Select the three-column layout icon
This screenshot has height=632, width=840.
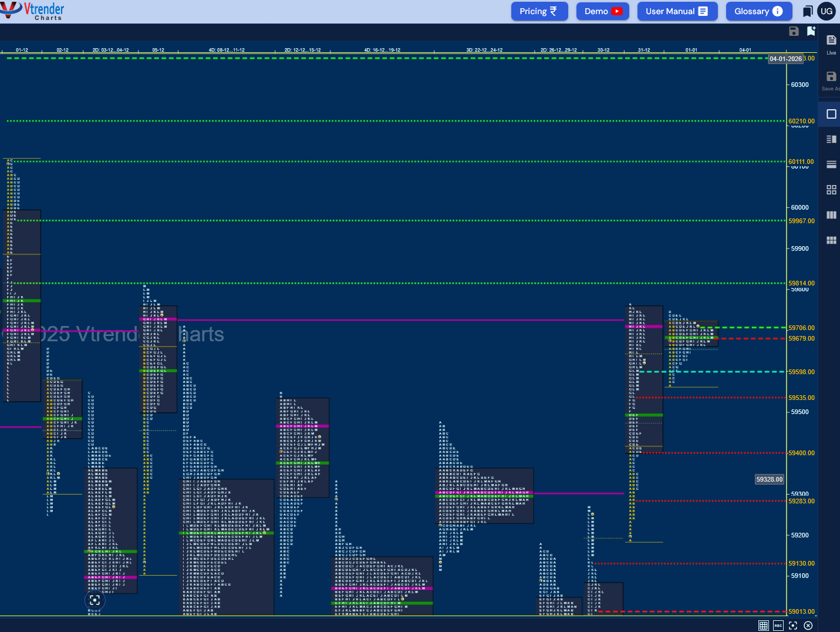(831, 215)
